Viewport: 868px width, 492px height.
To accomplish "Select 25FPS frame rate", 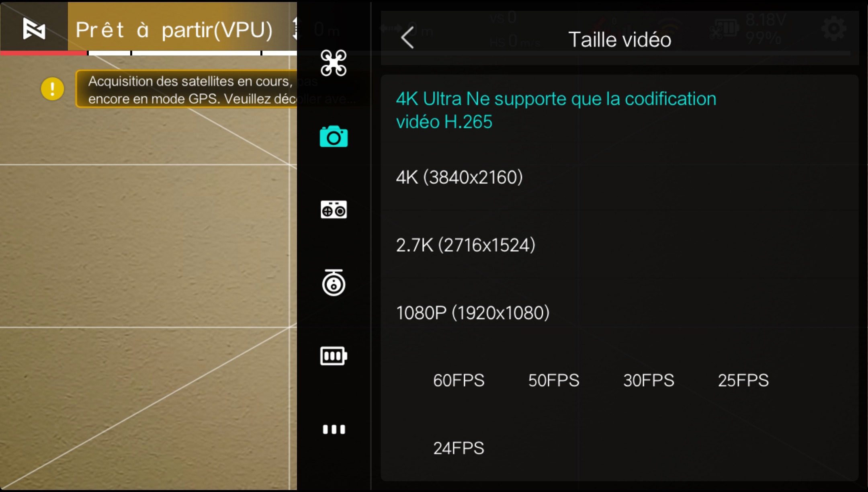I will [x=743, y=380].
